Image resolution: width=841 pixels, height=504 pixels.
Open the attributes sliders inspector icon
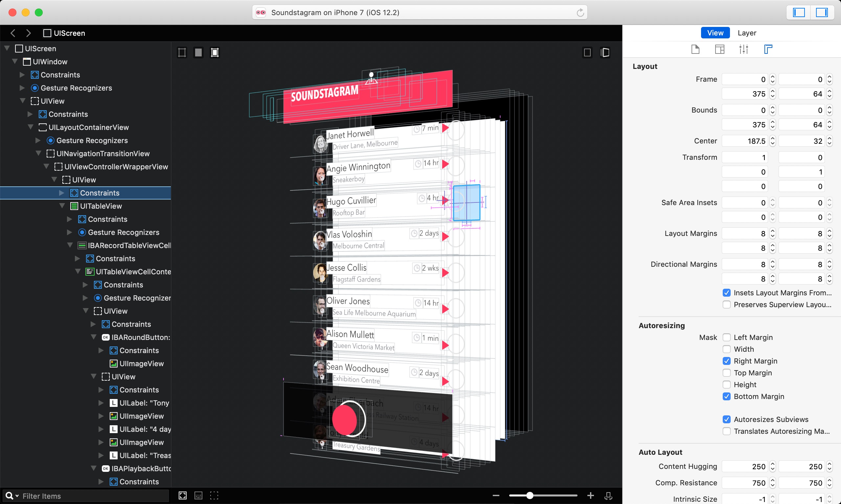743,49
